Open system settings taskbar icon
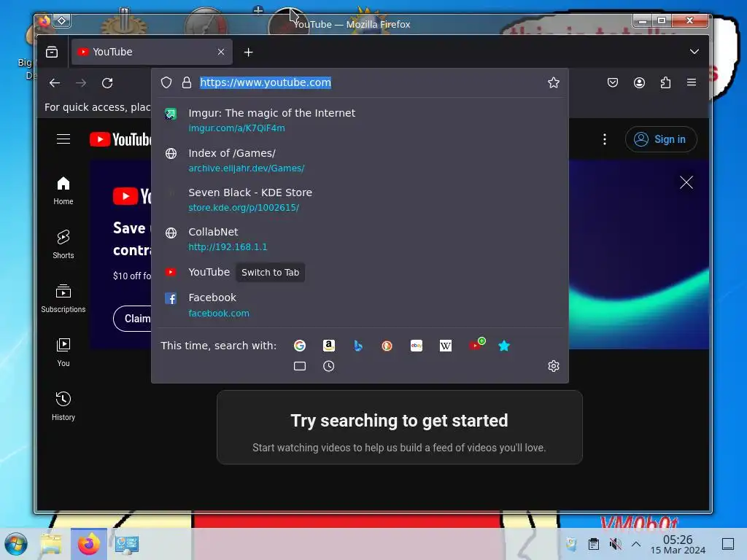Viewport: 747px width, 560px height. pos(127,544)
